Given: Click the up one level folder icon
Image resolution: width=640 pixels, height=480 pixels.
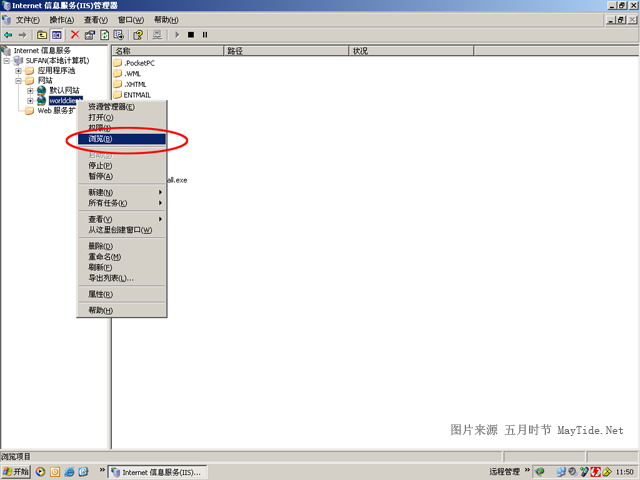Looking at the screenshot, I should point(42,35).
